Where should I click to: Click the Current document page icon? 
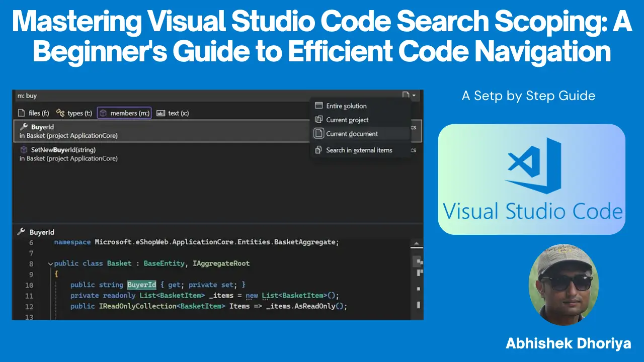pyautogui.click(x=318, y=133)
